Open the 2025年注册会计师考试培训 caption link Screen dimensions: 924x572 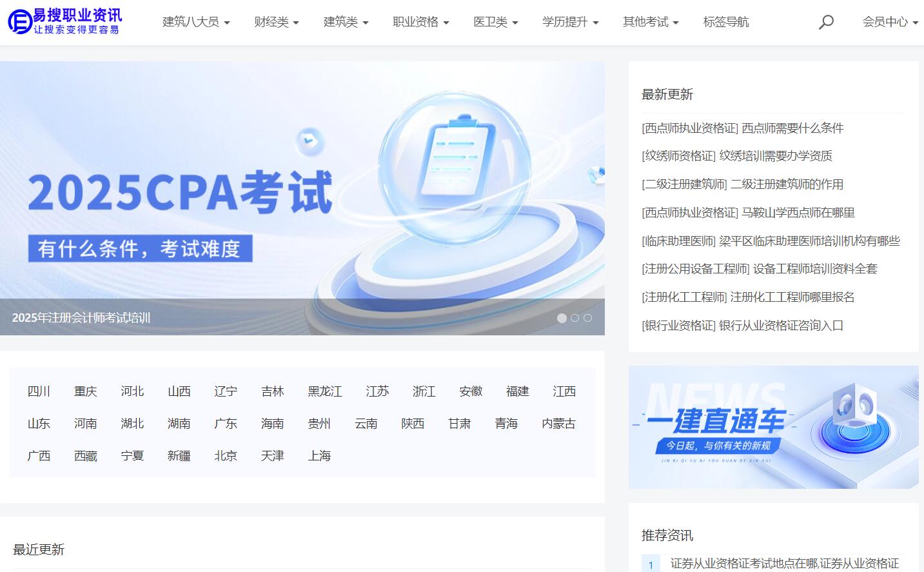[x=81, y=318]
